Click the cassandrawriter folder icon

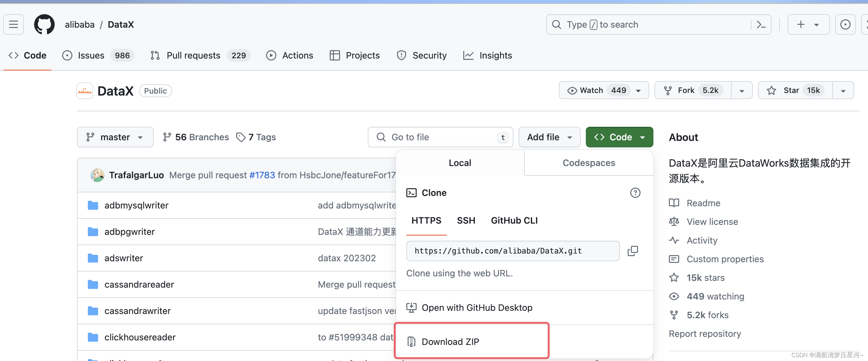pos(93,311)
